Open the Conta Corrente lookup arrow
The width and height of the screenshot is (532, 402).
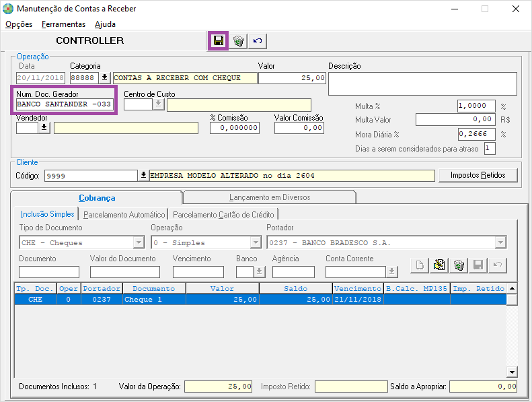(x=392, y=272)
